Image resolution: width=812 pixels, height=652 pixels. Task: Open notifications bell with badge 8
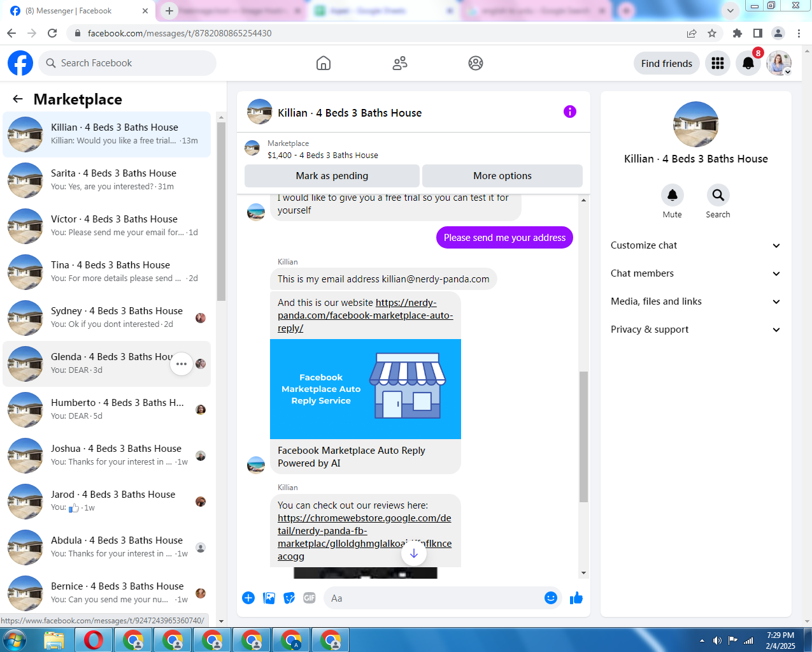click(748, 63)
